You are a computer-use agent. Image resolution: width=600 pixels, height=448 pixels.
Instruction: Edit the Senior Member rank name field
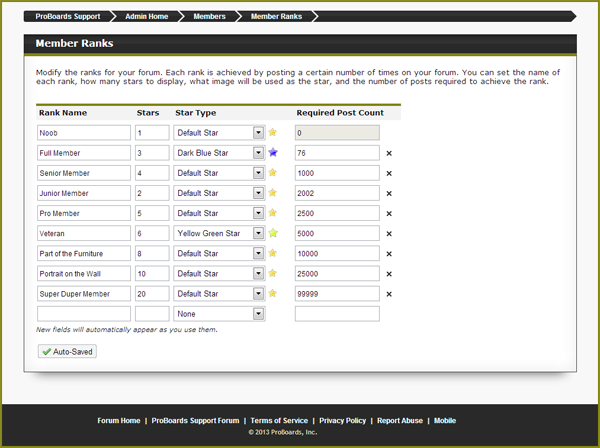click(84, 173)
